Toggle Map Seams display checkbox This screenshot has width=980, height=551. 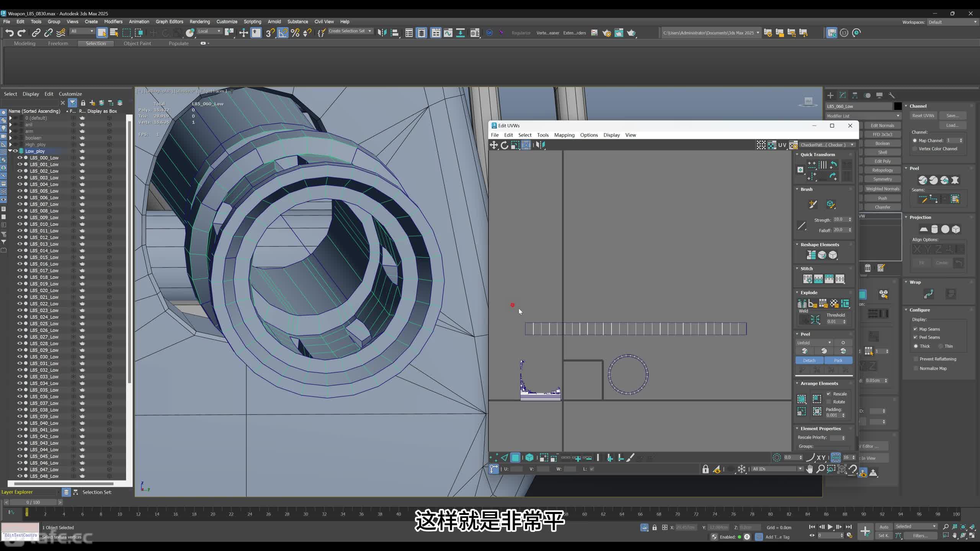point(915,329)
